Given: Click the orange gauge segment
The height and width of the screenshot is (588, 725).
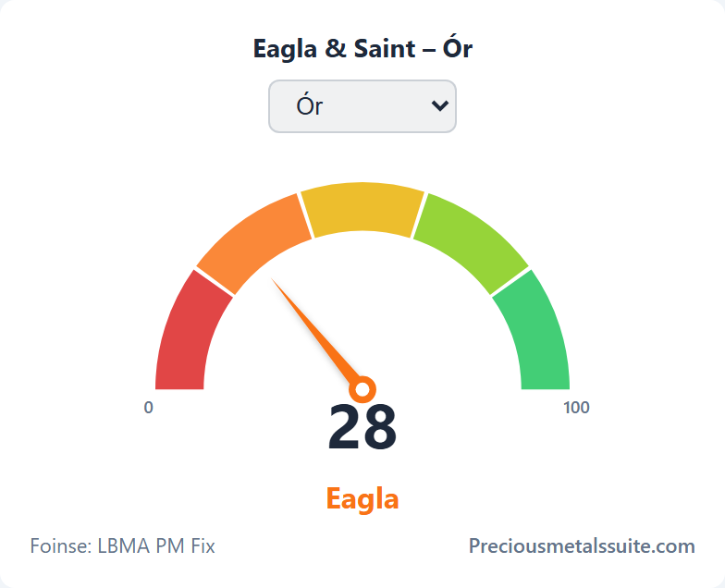Looking at the screenshot, I should [253, 242].
